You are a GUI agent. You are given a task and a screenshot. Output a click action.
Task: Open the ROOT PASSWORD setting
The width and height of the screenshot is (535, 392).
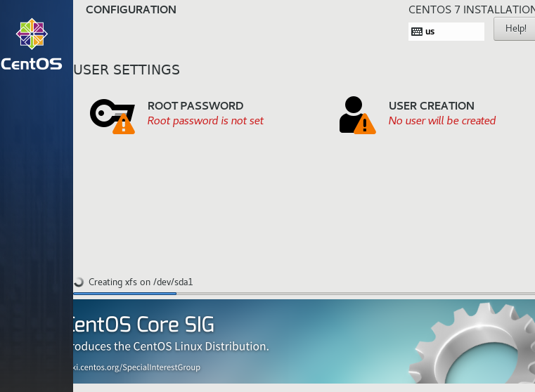(176, 115)
